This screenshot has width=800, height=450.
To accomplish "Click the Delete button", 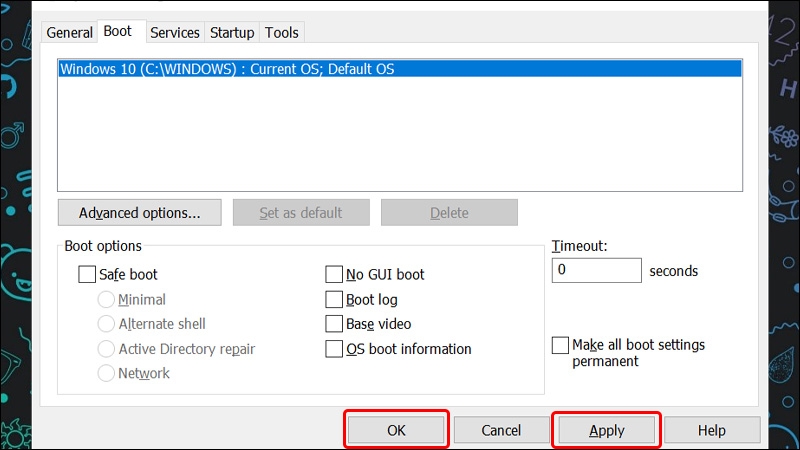I will coord(449,213).
